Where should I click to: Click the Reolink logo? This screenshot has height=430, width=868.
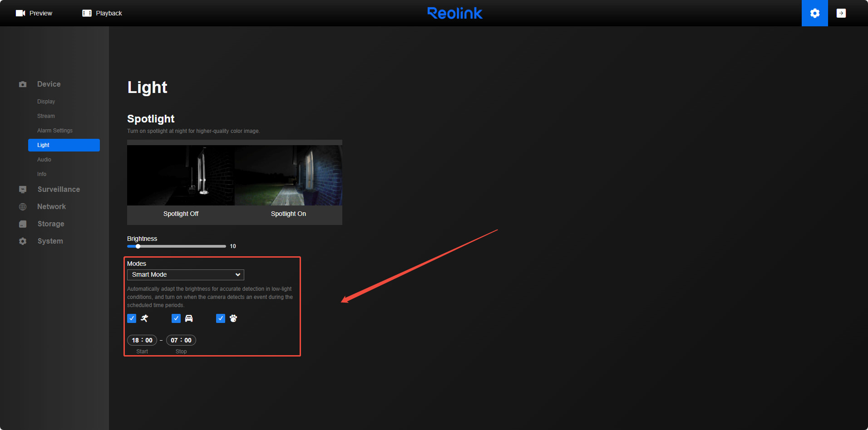455,13
